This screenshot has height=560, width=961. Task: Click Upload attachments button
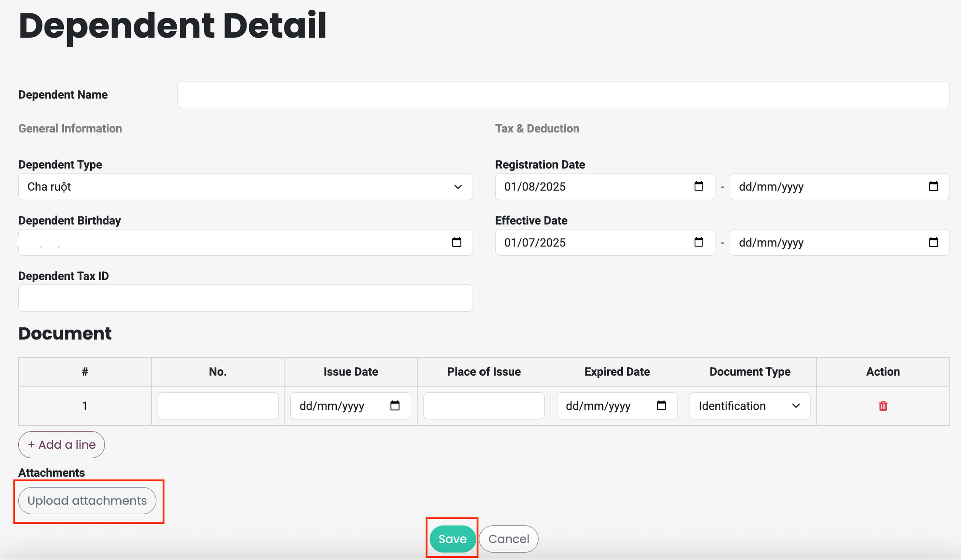[87, 501]
